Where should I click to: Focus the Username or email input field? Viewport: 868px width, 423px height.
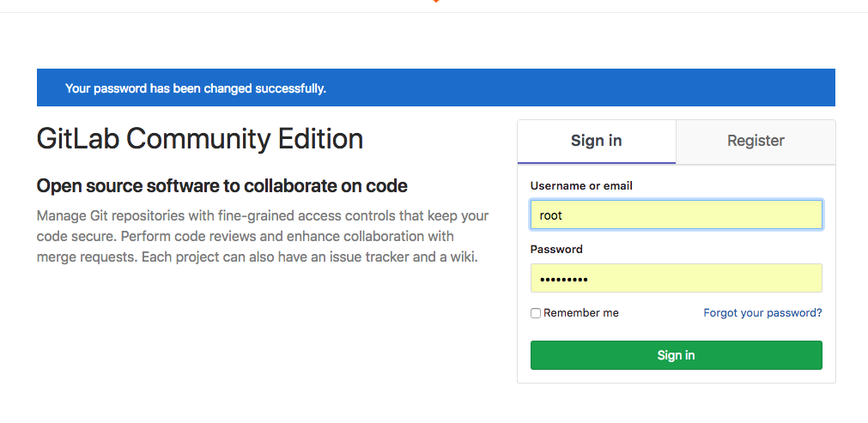[676, 215]
